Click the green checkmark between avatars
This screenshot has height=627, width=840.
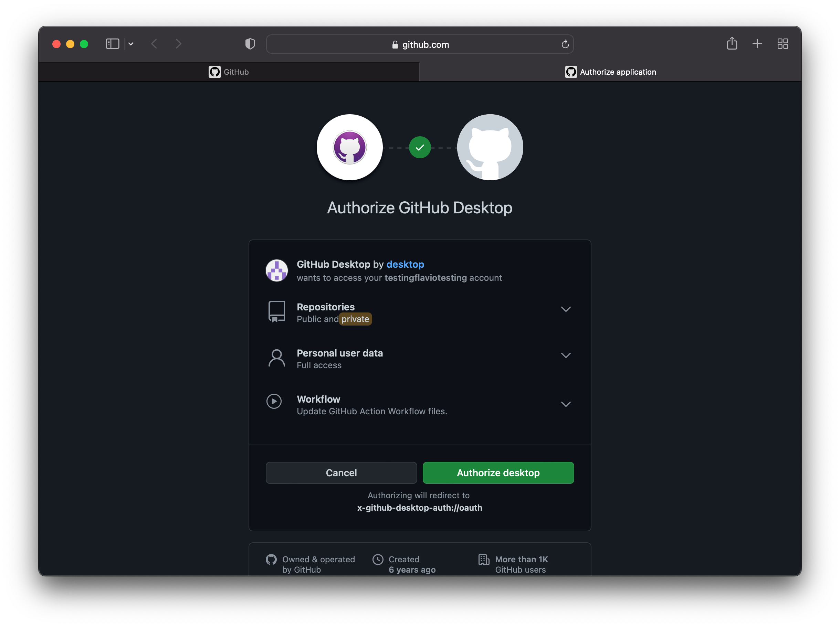point(419,147)
